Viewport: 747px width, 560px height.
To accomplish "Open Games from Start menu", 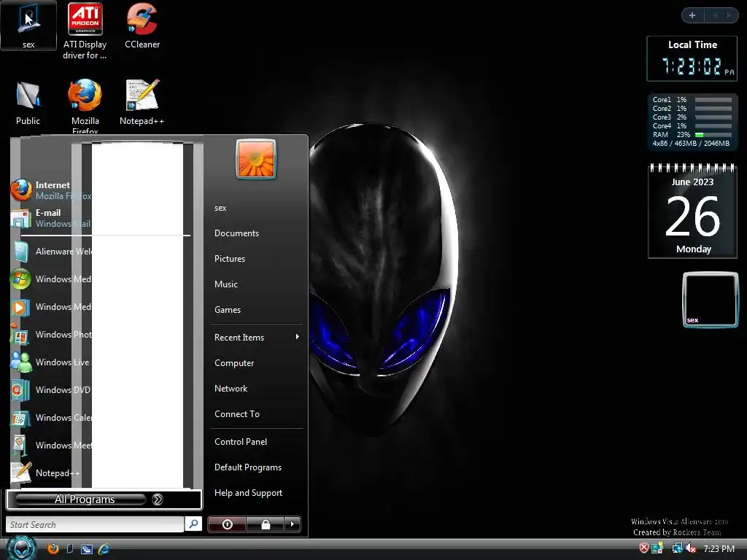I will [228, 309].
